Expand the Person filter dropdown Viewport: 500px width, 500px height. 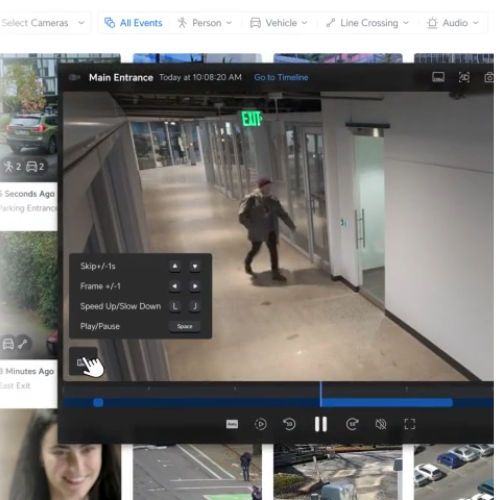(x=205, y=23)
